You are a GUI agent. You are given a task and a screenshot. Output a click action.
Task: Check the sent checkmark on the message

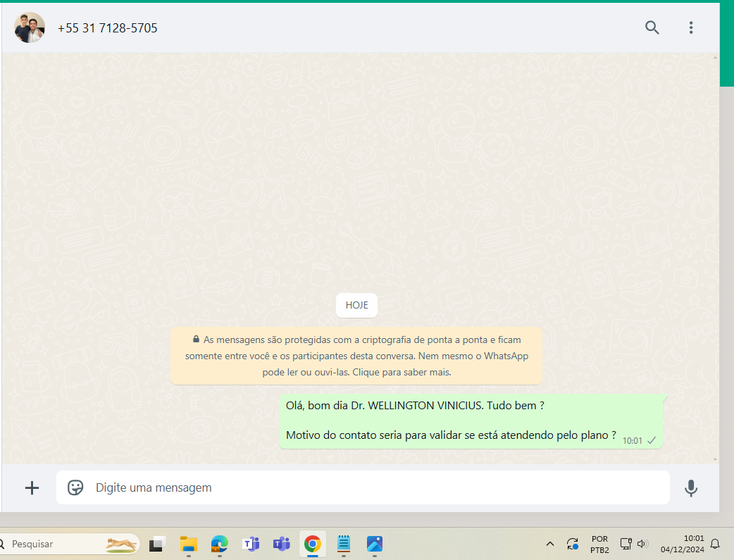651,440
